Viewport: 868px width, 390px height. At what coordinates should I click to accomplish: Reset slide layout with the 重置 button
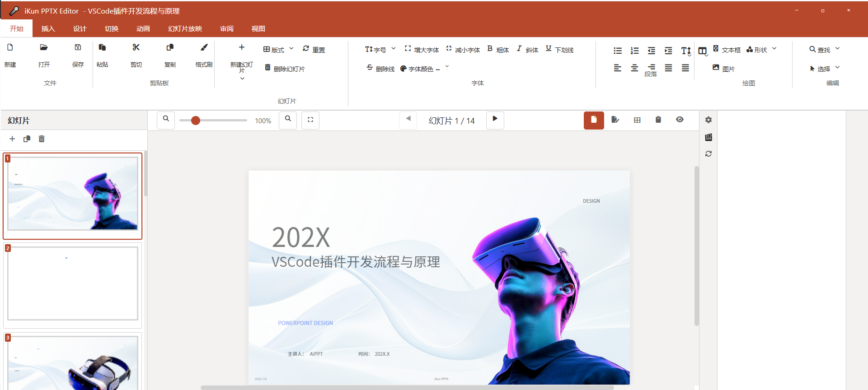pyautogui.click(x=314, y=49)
